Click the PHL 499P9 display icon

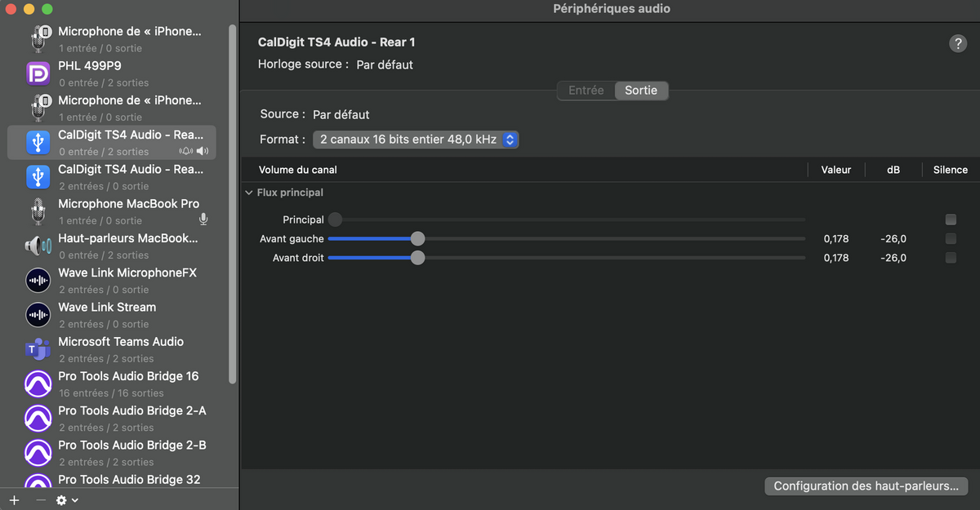(x=38, y=73)
